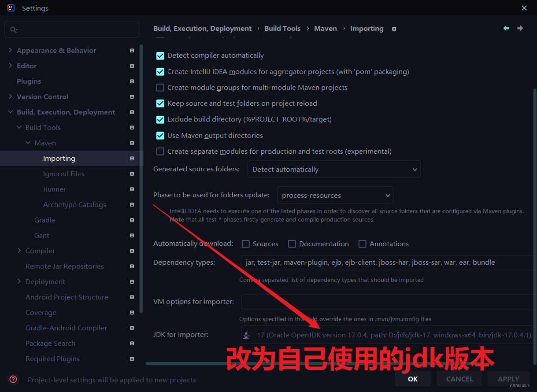Toggle Keep source and test folders checkbox
The width and height of the screenshot is (537, 392).
[x=160, y=104]
